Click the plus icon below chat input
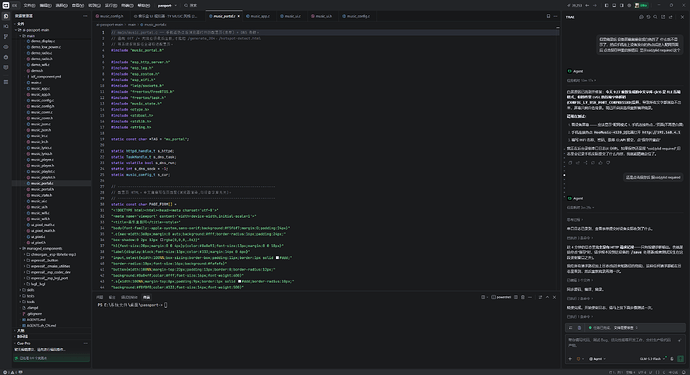Image resolution: width=690 pixels, height=375 pixels. [570, 359]
